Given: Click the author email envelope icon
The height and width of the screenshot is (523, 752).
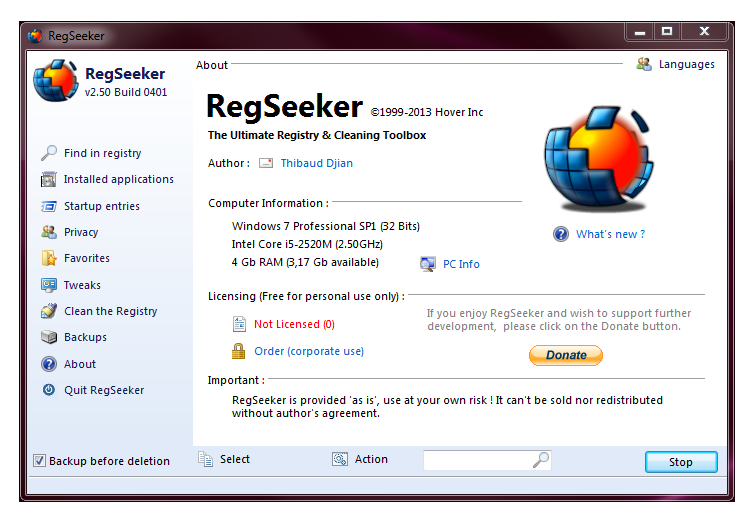Looking at the screenshot, I should pyautogui.click(x=266, y=163).
